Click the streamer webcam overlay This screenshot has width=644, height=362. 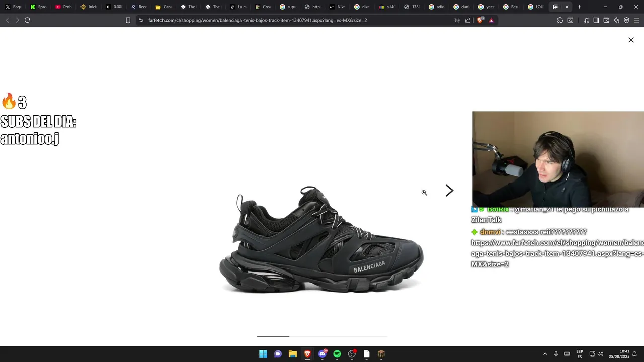(558, 159)
